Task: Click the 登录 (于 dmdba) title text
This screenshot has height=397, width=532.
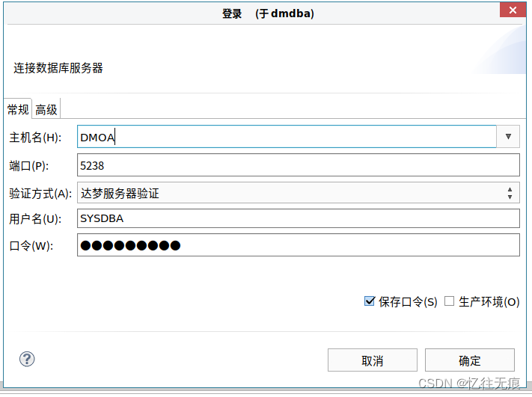Action: pyautogui.click(x=268, y=13)
